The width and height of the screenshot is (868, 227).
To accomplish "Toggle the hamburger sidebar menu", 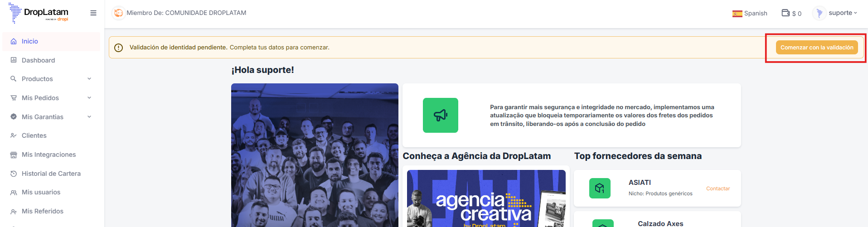I will 93,13.
